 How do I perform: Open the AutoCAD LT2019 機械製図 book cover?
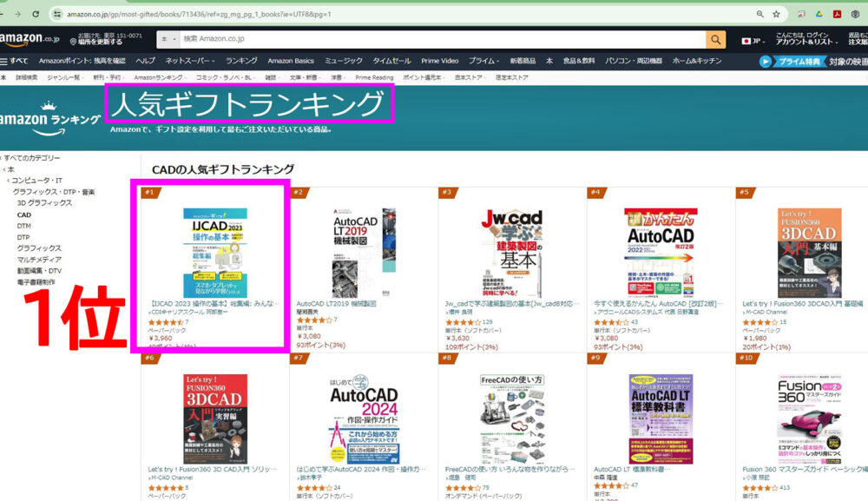[364, 253]
